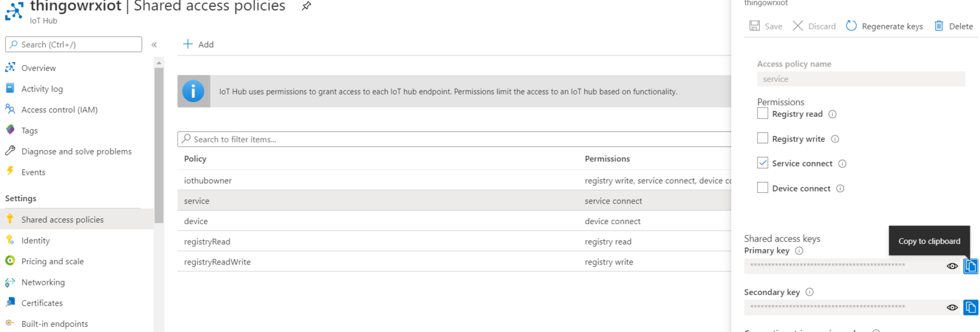Enable the Registry read permission

(762, 114)
